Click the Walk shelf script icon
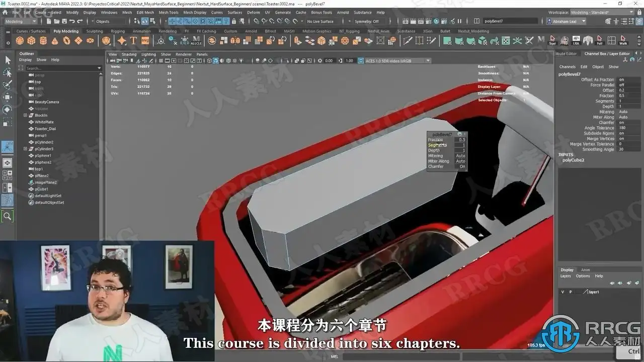The width and height of the screenshot is (644, 362). click(623, 40)
